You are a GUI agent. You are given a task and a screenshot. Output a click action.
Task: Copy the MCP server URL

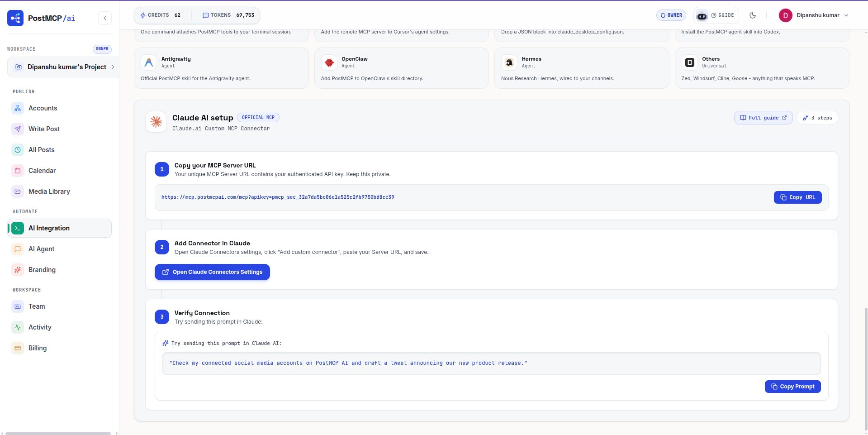point(797,197)
